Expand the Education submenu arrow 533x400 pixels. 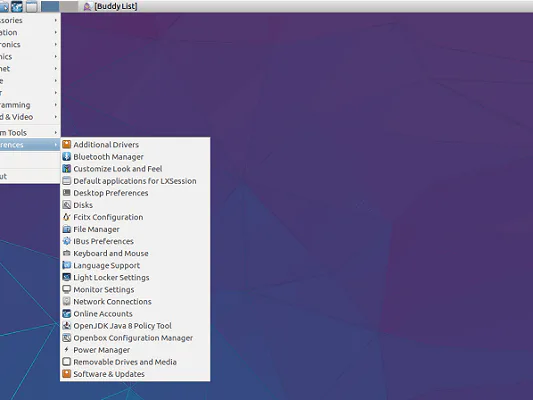click(x=55, y=32)
